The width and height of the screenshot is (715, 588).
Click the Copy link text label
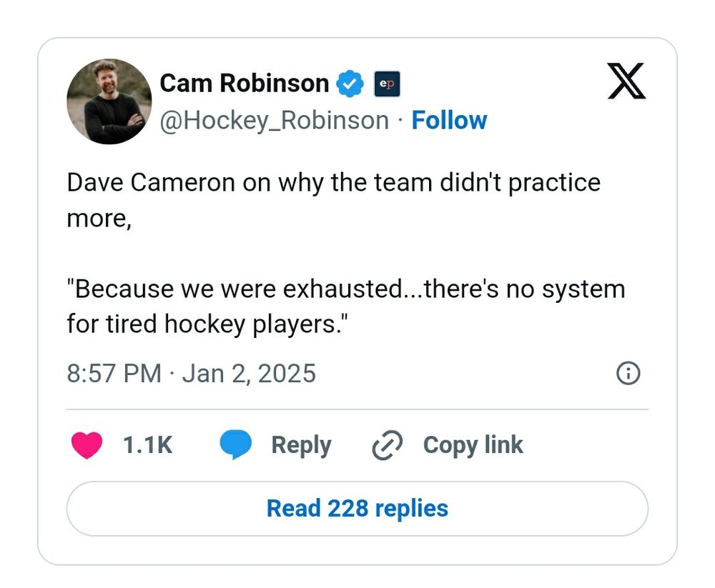[473, 445]
